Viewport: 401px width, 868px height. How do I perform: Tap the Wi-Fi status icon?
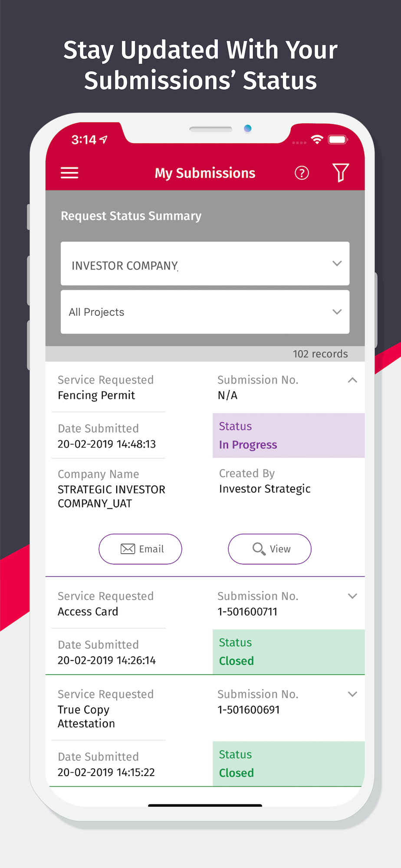(317, 139)
